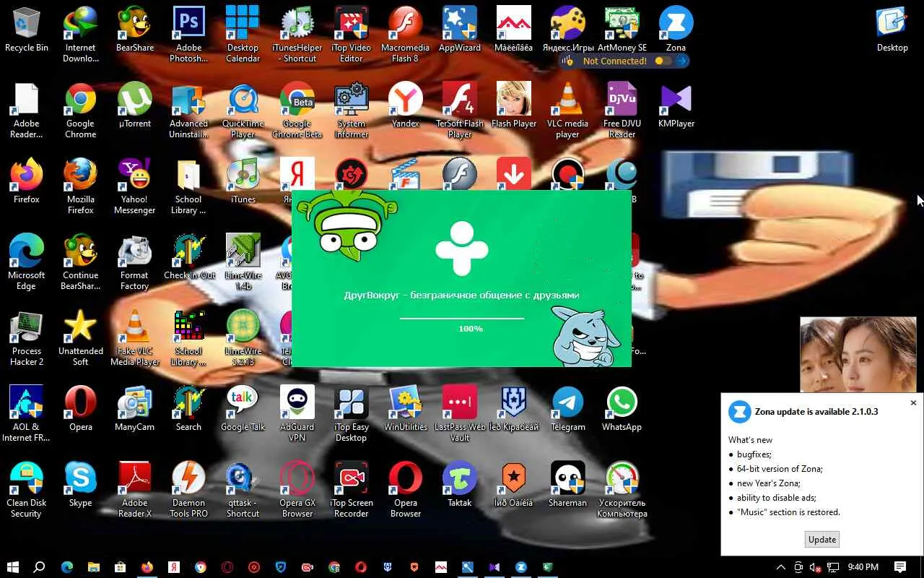The height and width of the screenshot is (578, 924).
Task: Open Shareman desktop shortcut
Action: pos(568,485)
